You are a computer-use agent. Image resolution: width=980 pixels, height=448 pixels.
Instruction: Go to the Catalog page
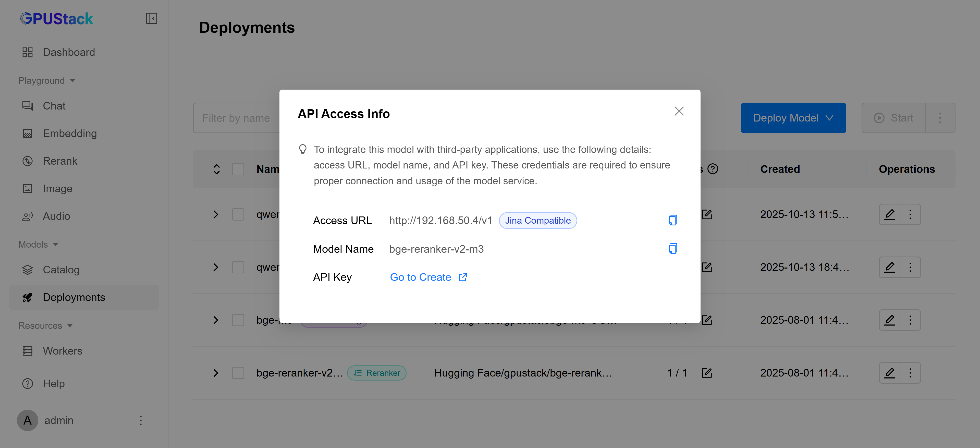tap(61, 270)
